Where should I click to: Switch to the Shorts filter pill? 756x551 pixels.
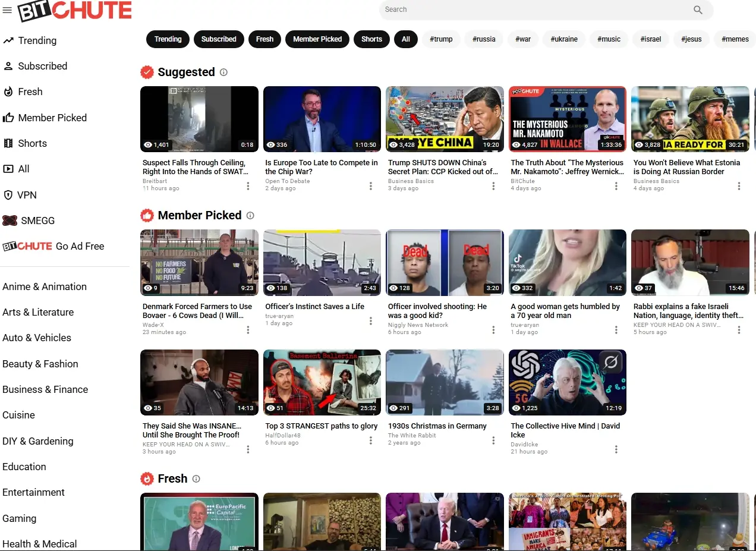tap(371, 39)
